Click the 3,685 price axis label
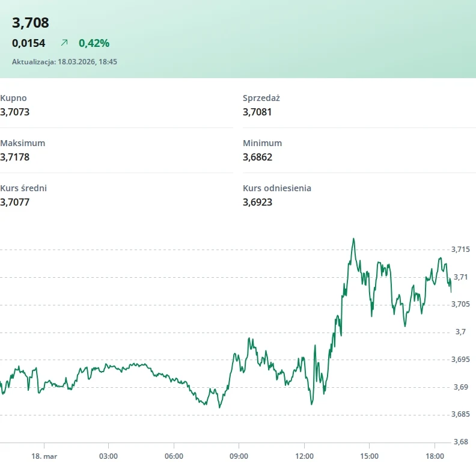 pos(460,414)
